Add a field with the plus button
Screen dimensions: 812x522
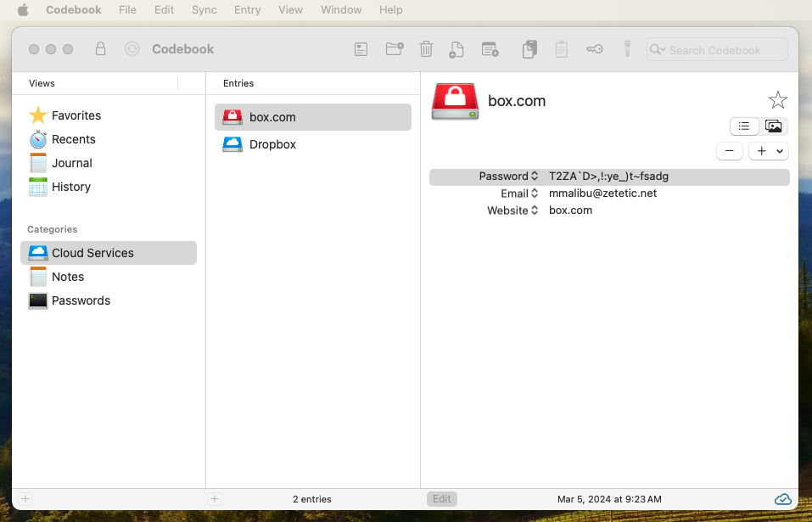click(x=761, y=151)
